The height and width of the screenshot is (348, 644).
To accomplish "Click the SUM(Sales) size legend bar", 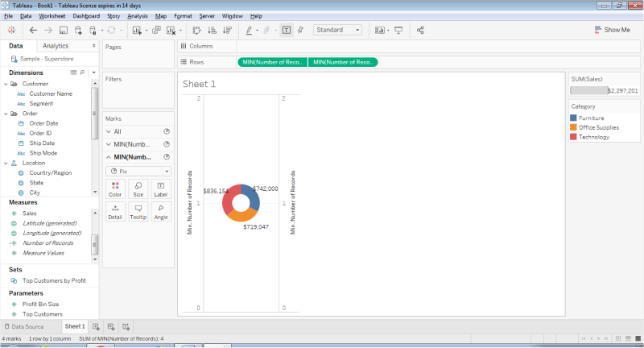I will click(x=589, y=90).
